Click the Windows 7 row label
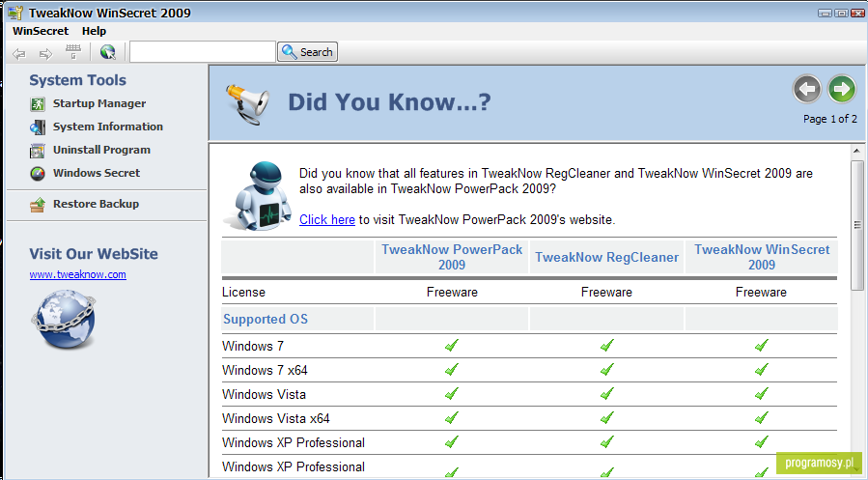Viewport: 868px width, 480px height. (253, 346)
